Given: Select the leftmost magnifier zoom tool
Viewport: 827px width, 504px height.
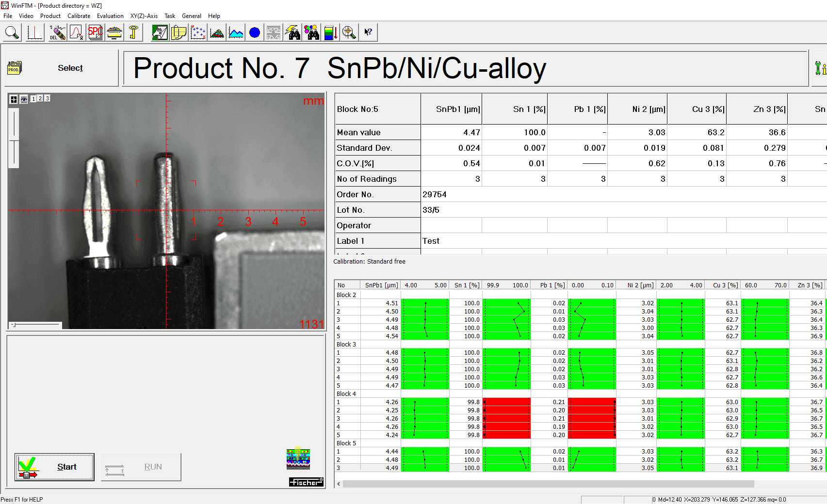Looking at the screenshot, I should (12, 32).
